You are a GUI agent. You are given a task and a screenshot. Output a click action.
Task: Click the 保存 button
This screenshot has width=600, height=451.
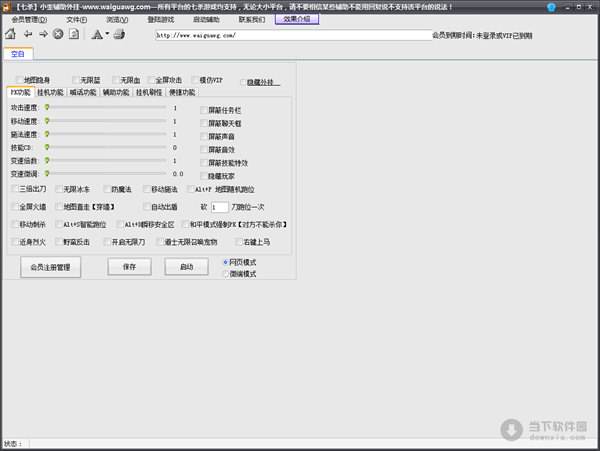(x=129, y=267)
